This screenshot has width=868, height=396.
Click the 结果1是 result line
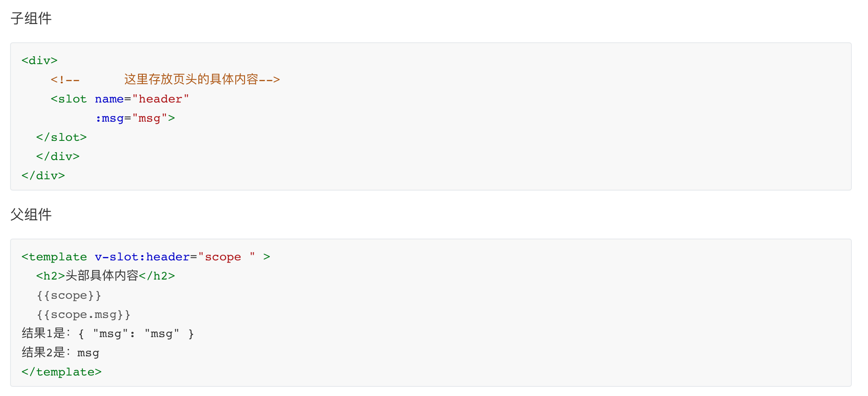pos(108,334)
